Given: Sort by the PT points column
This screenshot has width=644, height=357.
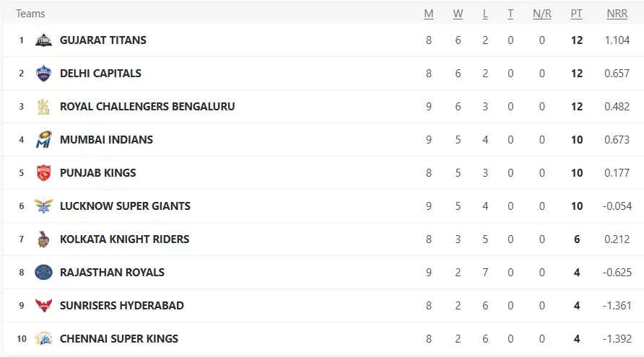Looking at the screenshot, I should (x=576, y=14).
